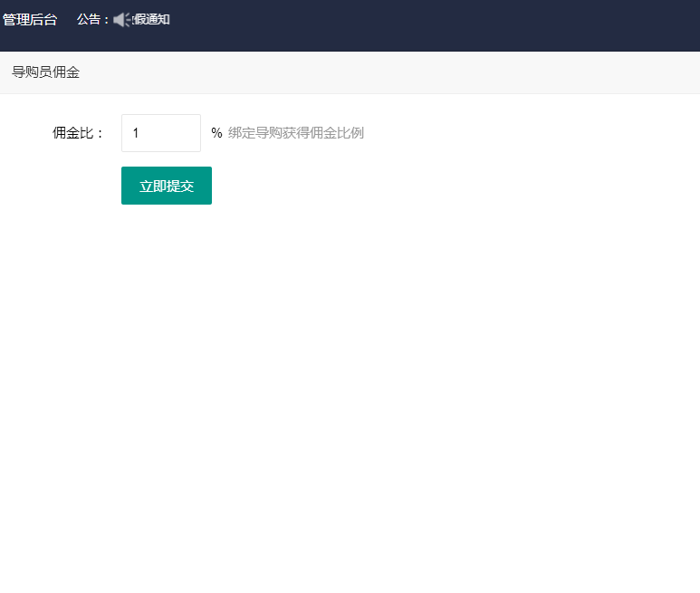Click the 公告 label in header
This screenshot has width=700, height=593.
pyautogui.click(x=93, y=20)
